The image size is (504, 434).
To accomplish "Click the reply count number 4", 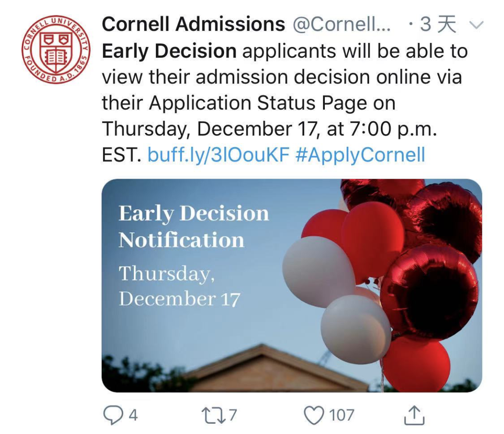I will tap(133, 415).
